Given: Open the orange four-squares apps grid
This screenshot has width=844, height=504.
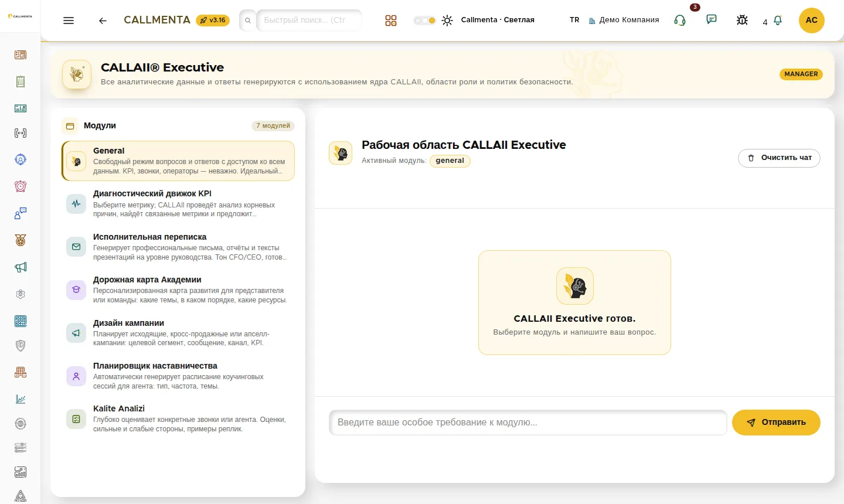Looking at the screenshot, I should pos(391,21).
